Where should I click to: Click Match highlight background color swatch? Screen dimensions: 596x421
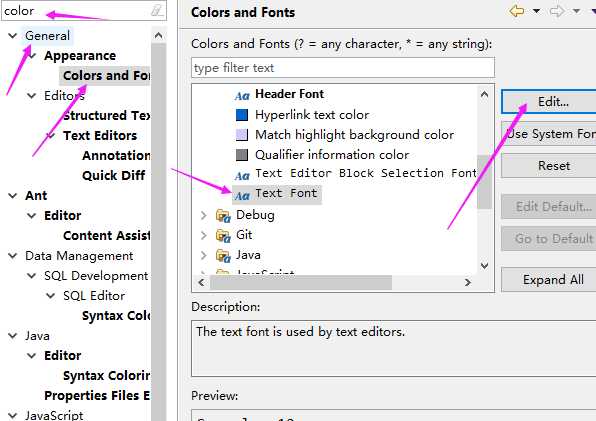(242, 135)
